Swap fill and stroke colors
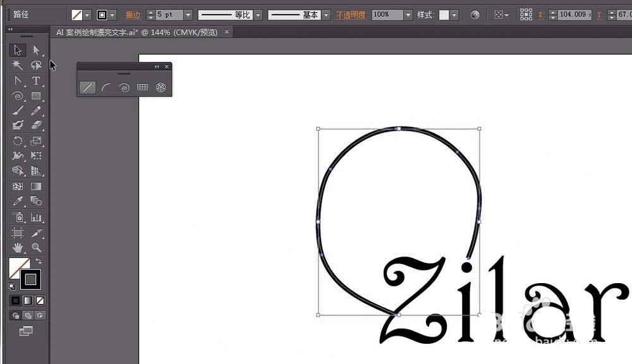Image resolution: width=632 pixels, height=364 pixels. [x=39, y=261]
